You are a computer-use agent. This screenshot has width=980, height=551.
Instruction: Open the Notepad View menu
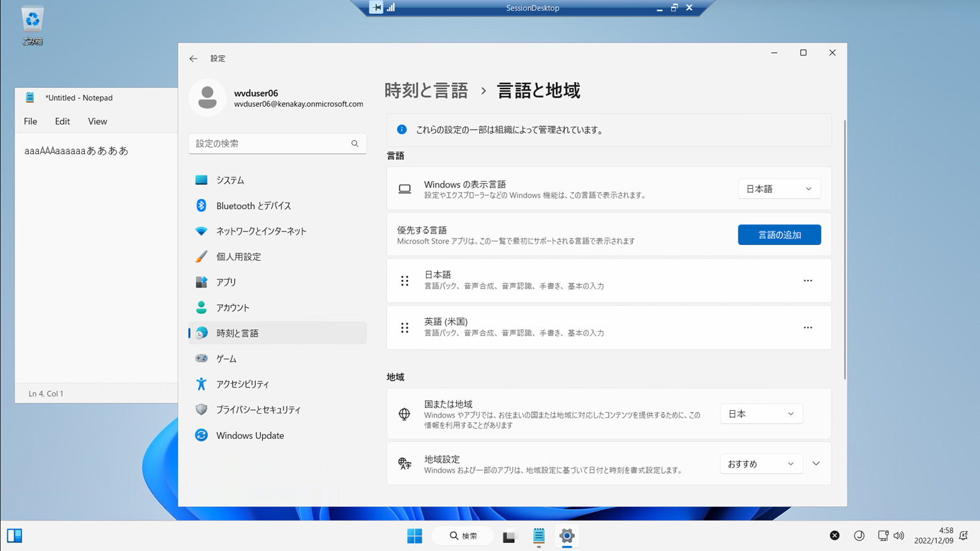tap(98, 121)
